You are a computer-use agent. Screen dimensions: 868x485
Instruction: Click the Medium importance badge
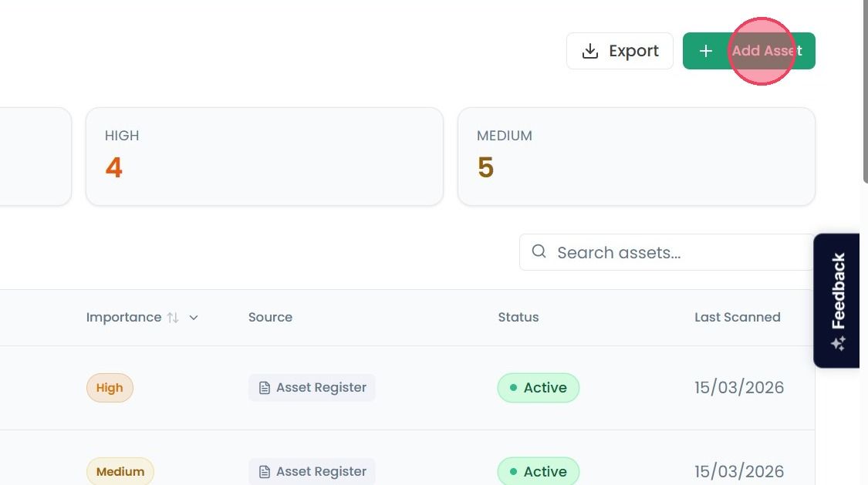click(x=120, y=472)
